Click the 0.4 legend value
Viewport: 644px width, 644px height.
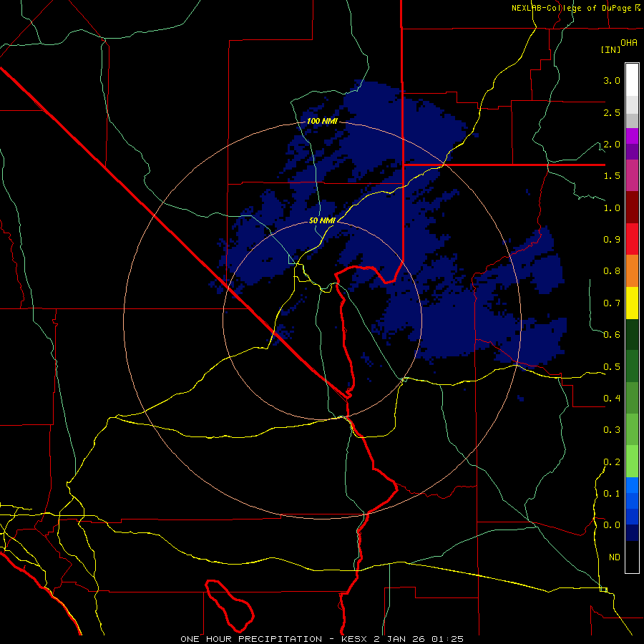(x=612, y=398)
